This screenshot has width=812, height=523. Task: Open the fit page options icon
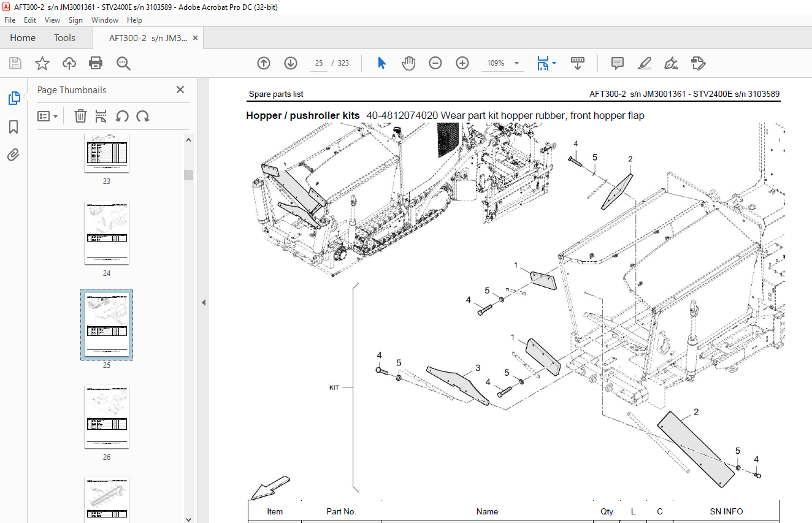[542, 63]
